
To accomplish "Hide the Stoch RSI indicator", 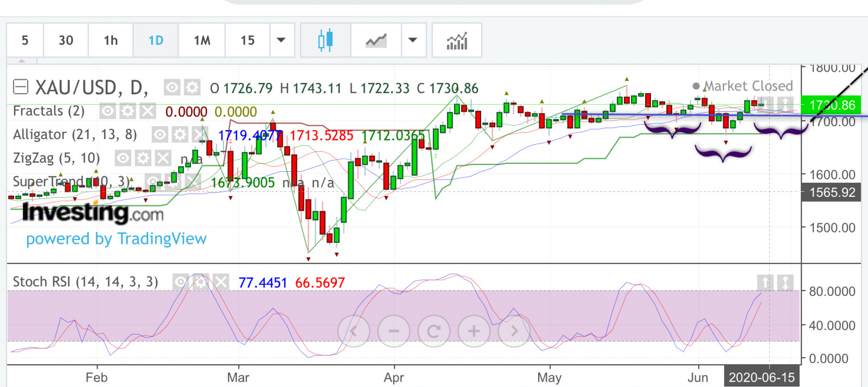I will coord(181,282).
